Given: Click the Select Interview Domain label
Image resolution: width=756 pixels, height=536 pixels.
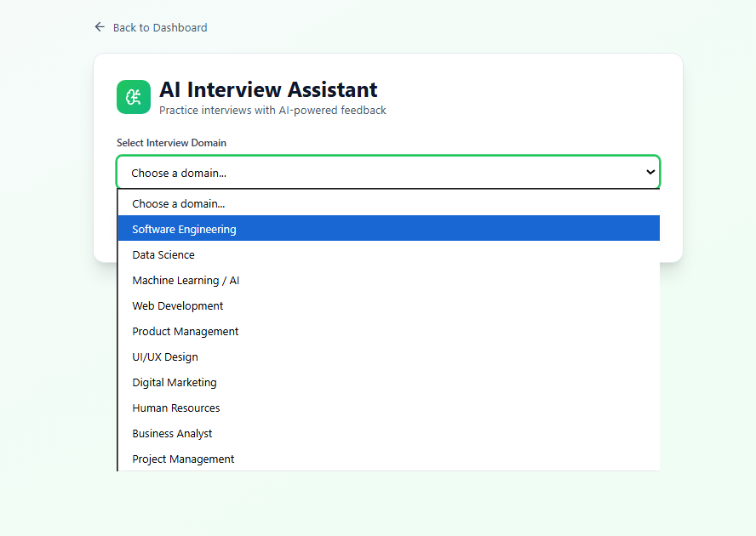Looking at the screenshot, I should pyautogui.click(x=171, y=142).
